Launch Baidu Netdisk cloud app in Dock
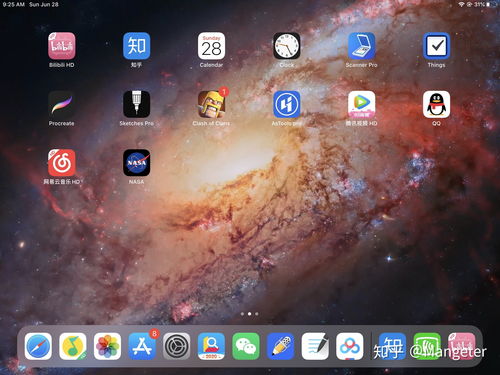 pos(350,346)
